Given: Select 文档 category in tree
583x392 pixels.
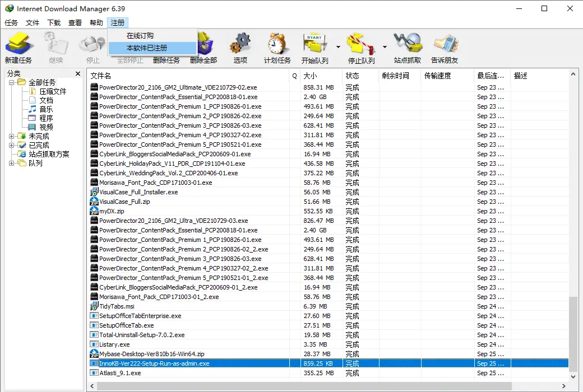Looking at the screenshot, I should point(47,100).
